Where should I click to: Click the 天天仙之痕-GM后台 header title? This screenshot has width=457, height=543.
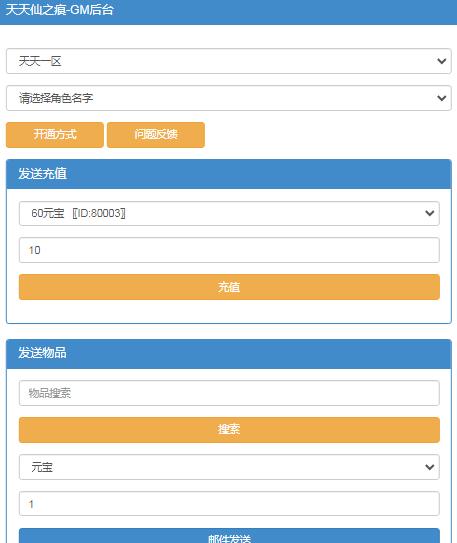click(60, 10)
